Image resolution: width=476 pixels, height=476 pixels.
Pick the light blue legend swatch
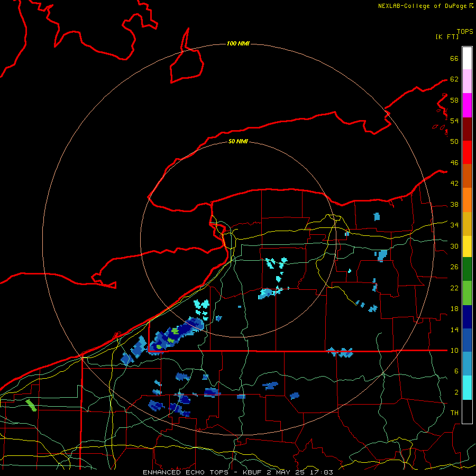tap(467, 364)
